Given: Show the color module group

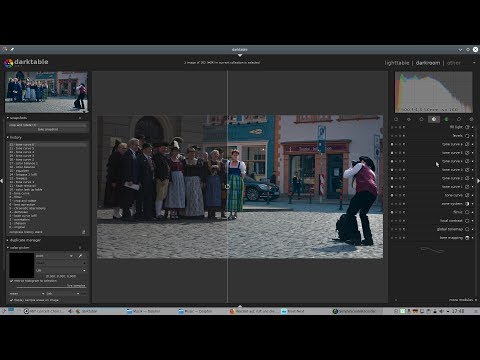Looking at the screenshot, I should 446,119.
